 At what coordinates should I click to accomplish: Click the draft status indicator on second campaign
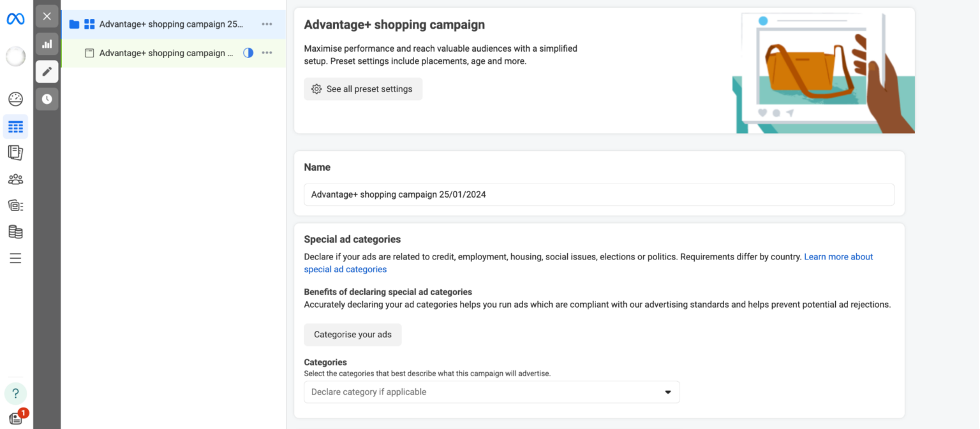[248, 53]
